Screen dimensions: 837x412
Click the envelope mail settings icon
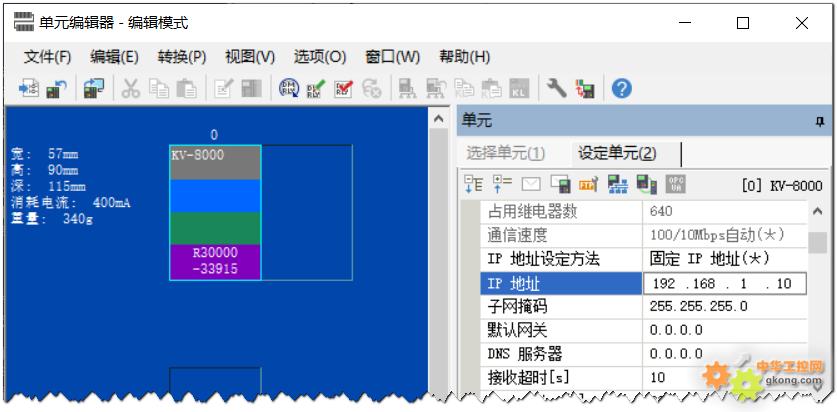click(531, 185)
